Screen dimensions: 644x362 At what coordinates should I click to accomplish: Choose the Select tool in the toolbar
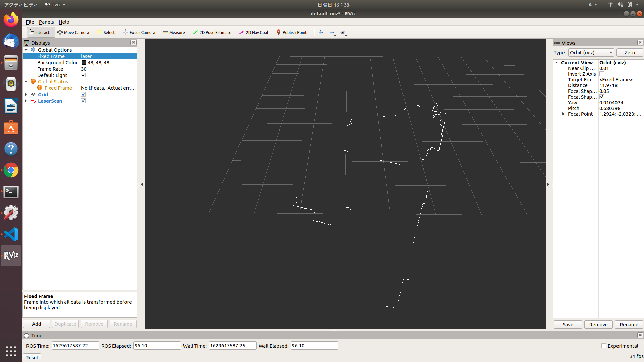coord(106,32)
